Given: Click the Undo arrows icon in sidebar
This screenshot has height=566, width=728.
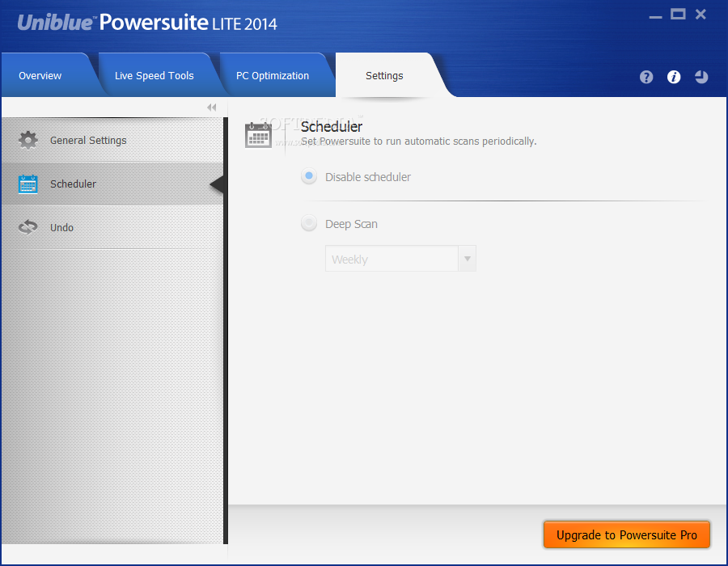Looking at the screenshot, I should pos(28,227).
